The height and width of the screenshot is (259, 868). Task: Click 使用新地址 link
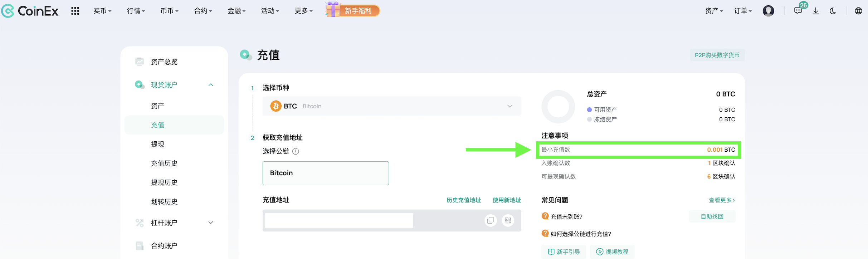tap(507, 200)
